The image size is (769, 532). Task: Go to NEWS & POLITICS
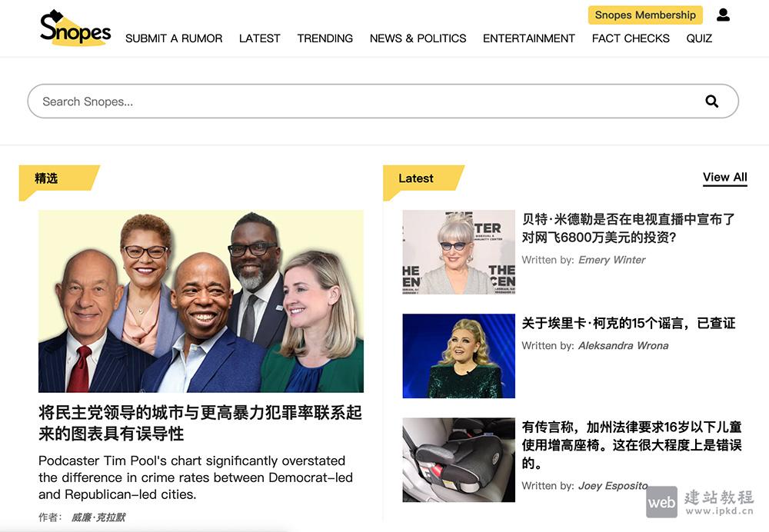tap(418, 38)
